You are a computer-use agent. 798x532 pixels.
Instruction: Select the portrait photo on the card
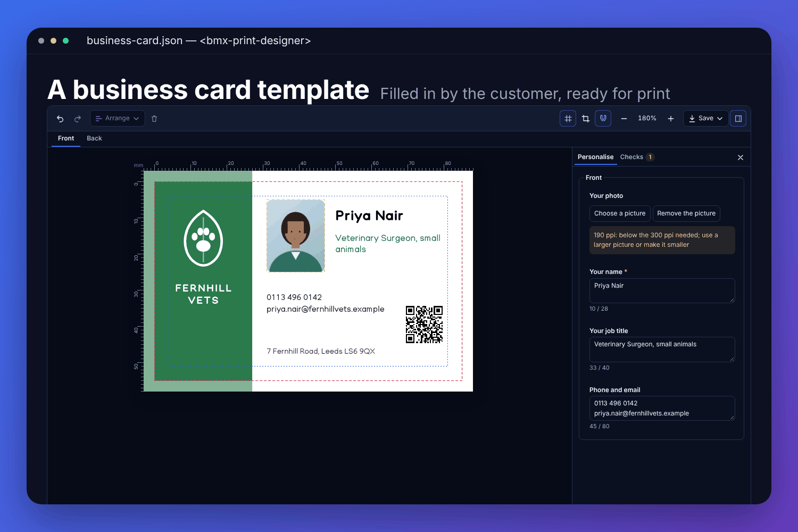pyautogui.click(x=296, y=236)
